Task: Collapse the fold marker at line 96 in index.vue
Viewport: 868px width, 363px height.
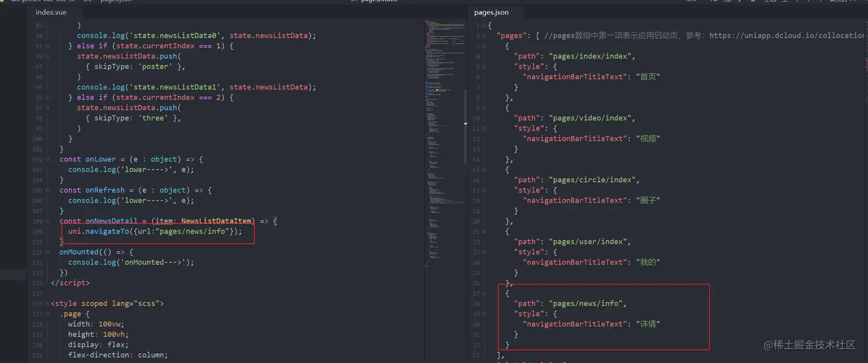Action: click(47, 98)
